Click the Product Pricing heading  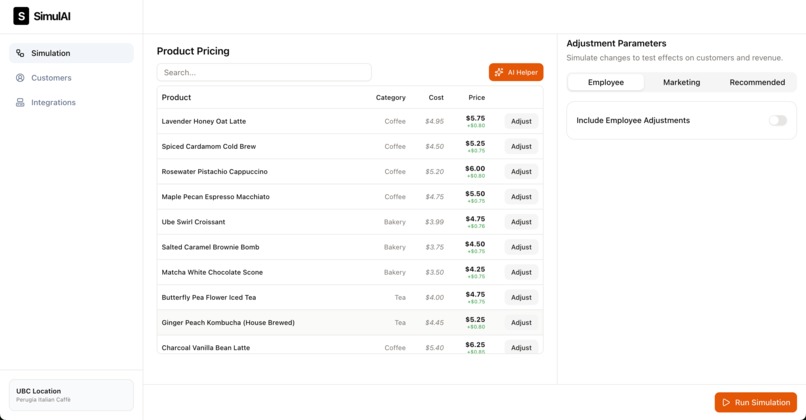[x=193, y=51]
